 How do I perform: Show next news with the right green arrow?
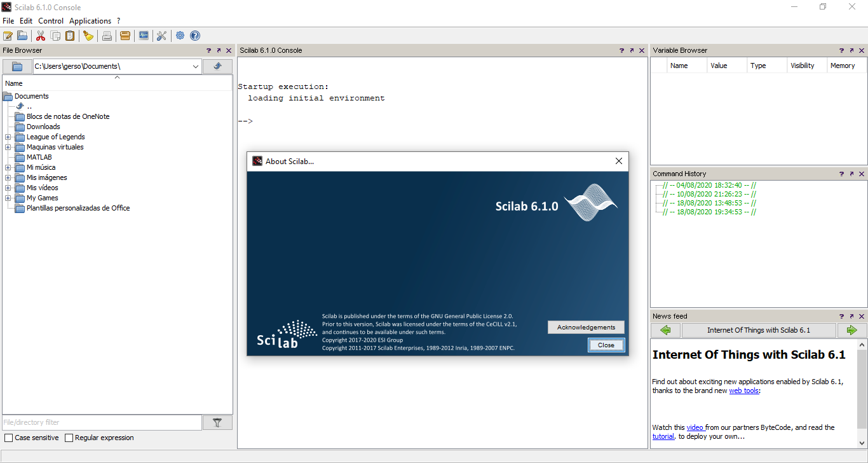(851, 330)
